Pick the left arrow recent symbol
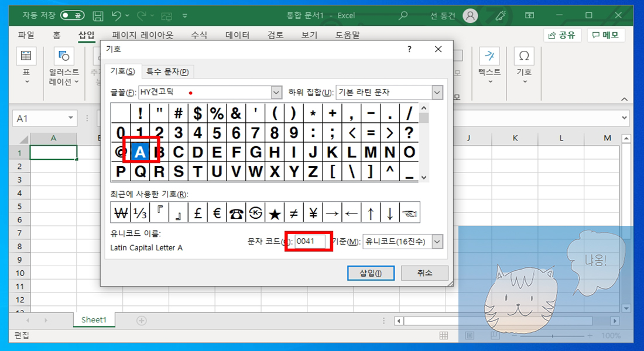The image size is (644, 351). coord(352,213)
